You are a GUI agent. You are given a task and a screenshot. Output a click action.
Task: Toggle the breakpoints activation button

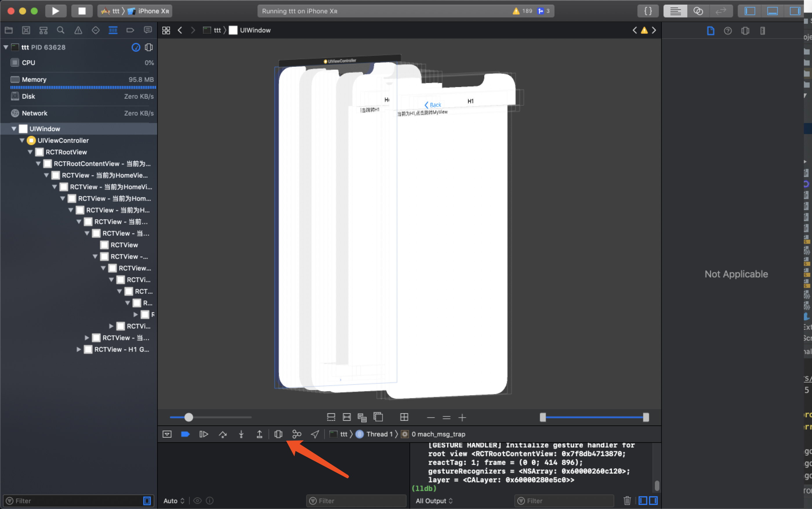tap(185, 434)
